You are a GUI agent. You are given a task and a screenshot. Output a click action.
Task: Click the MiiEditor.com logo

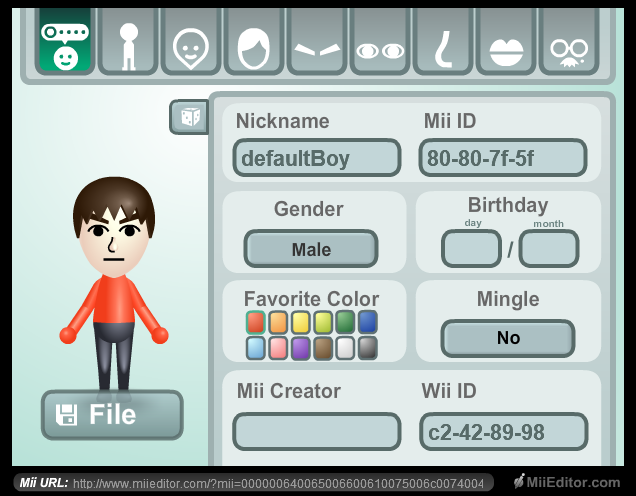click(x=567, y=482)
